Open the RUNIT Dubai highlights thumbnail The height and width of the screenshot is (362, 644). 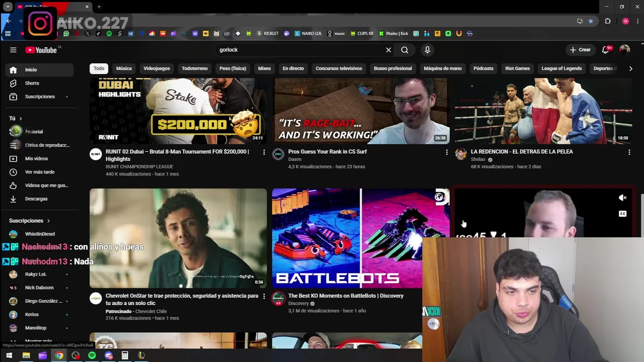point(178,111)
